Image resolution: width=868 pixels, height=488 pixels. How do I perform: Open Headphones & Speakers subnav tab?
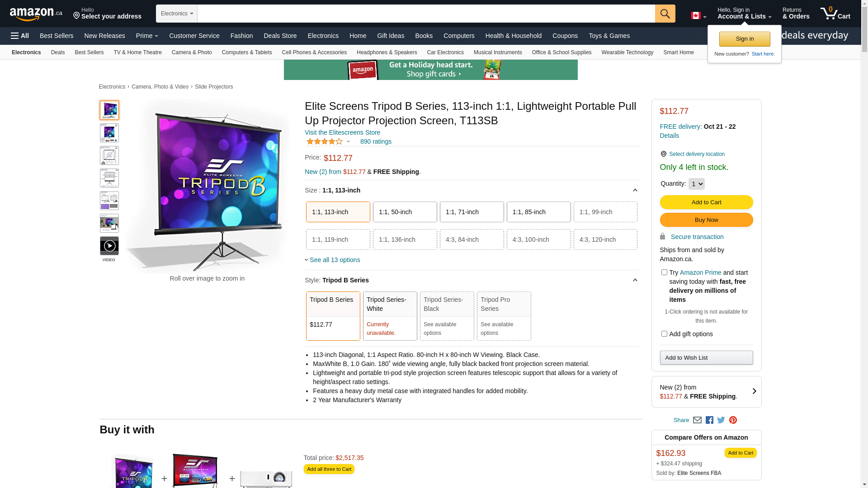point(387,52)
